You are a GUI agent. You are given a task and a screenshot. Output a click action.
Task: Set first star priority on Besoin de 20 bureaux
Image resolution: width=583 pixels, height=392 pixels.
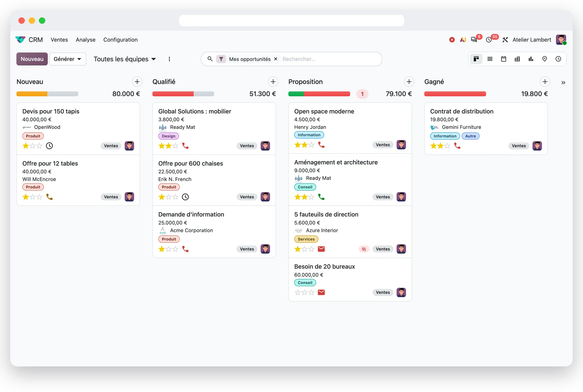(298, 292)
